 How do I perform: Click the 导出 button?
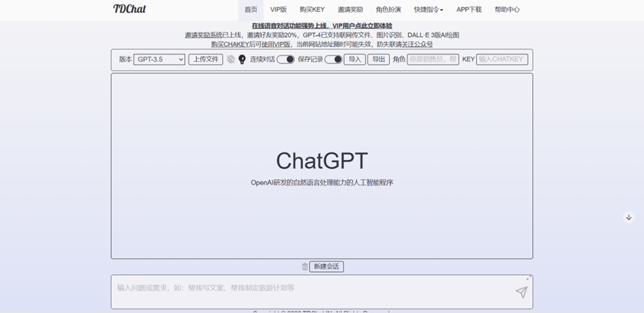[x=378, y=59]
